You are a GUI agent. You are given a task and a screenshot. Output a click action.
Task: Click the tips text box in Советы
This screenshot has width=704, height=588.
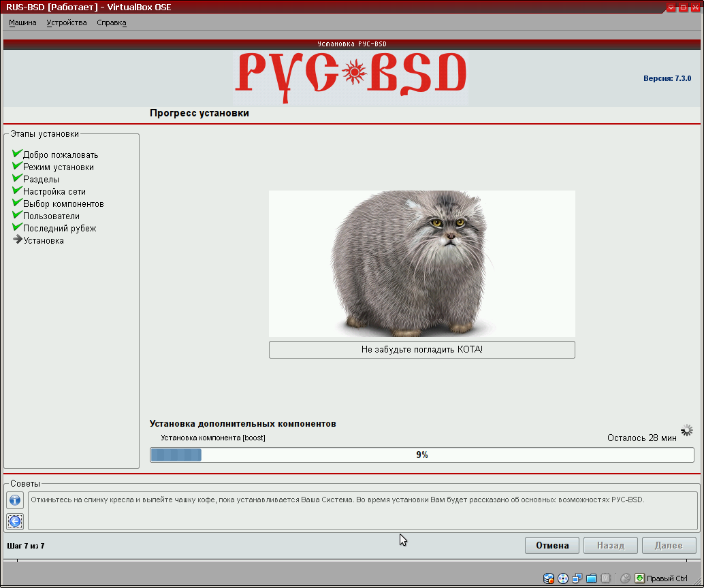pos(363,510)
